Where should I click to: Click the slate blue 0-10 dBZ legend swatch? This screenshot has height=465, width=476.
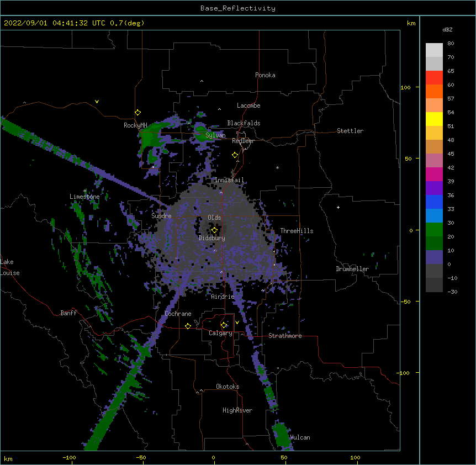434,257
